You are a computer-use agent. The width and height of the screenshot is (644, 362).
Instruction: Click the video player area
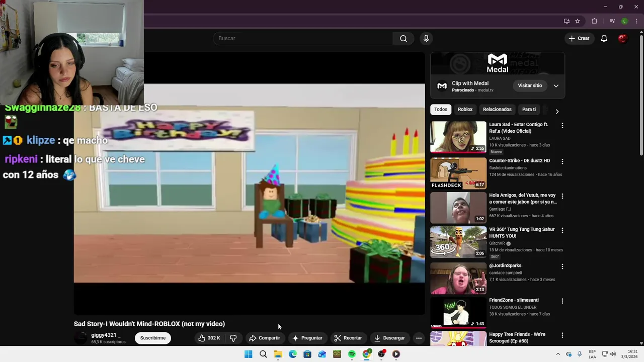(x=250, y=184)
